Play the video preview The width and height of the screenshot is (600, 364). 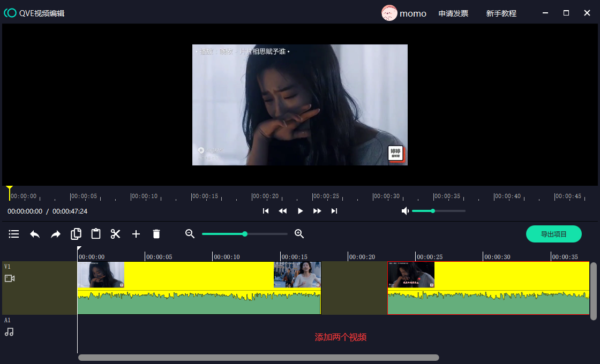tap(300, 211)
